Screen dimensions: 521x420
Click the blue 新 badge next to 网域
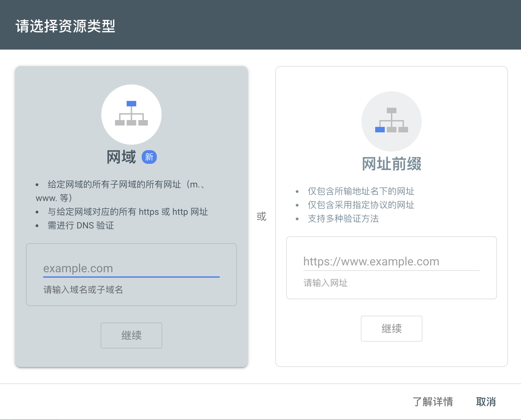[149, 157]
